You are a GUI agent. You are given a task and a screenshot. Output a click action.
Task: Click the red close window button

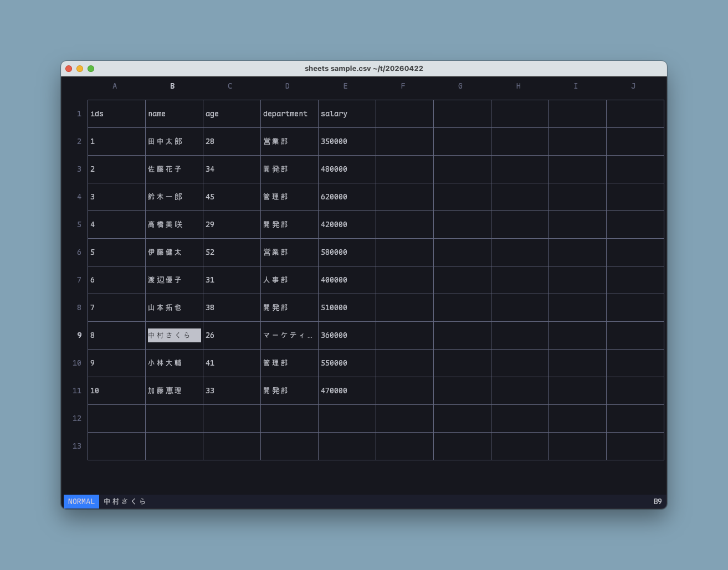point(69,69)
